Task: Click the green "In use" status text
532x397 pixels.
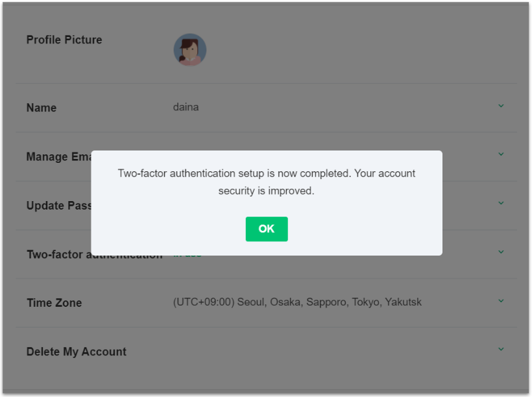Action: click(187, 255)
